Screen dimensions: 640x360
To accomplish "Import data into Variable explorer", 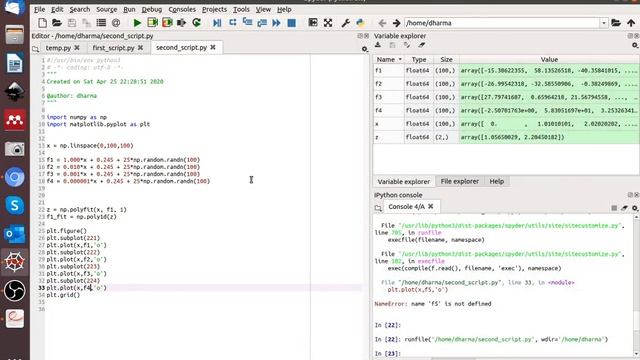I will click(x=378, y=45).
